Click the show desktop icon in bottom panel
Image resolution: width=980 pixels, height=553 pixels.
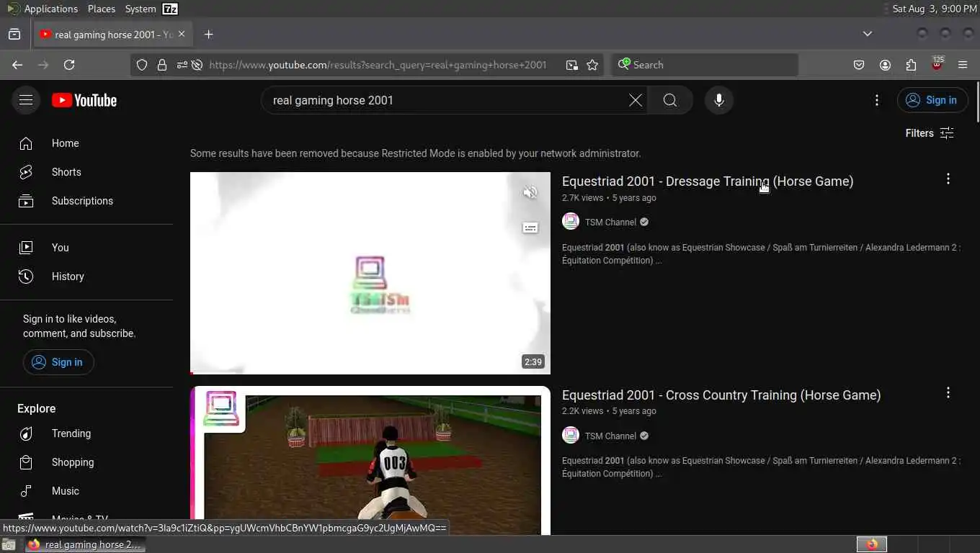pyautogui.click(x=8, y=545)
